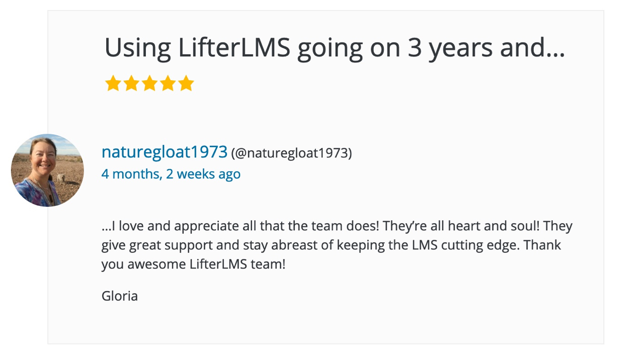
Task: Open the reviewer's round avatar photo
Action: 47,170
